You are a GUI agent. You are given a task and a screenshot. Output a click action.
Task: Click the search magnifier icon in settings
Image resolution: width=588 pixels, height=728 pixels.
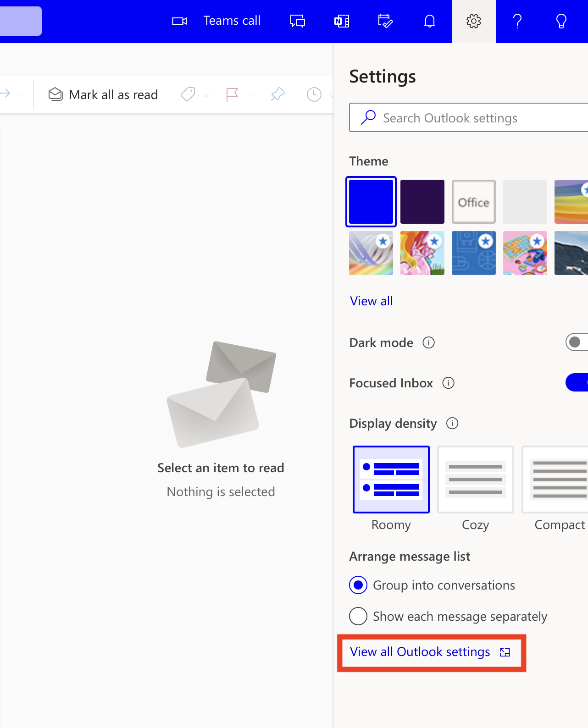point(368,117)
